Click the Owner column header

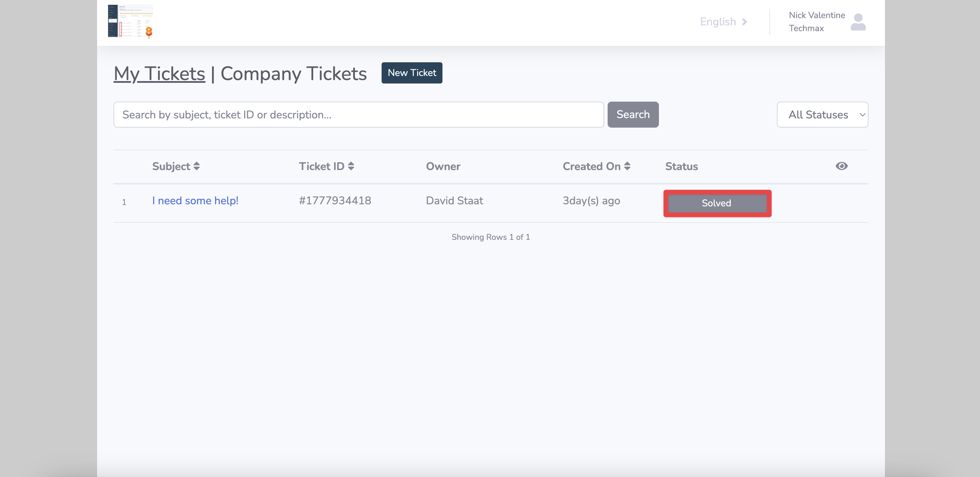point(443,166)
